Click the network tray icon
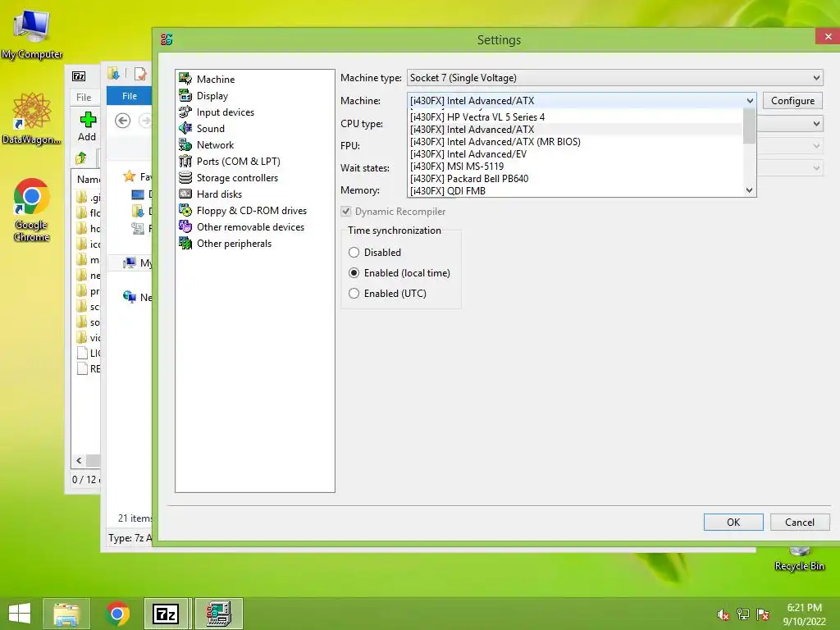The image size is (840, 630). click(x=743, y=614)
